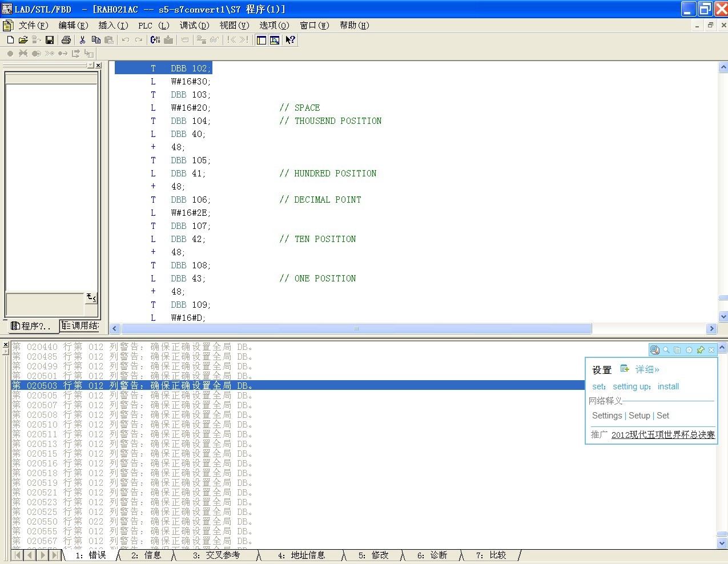Image resolution: width=728 pixels, height=564 pixels.
Task: Click the 详细» link in dictionary popup
Action: click(x=647, y=369)
